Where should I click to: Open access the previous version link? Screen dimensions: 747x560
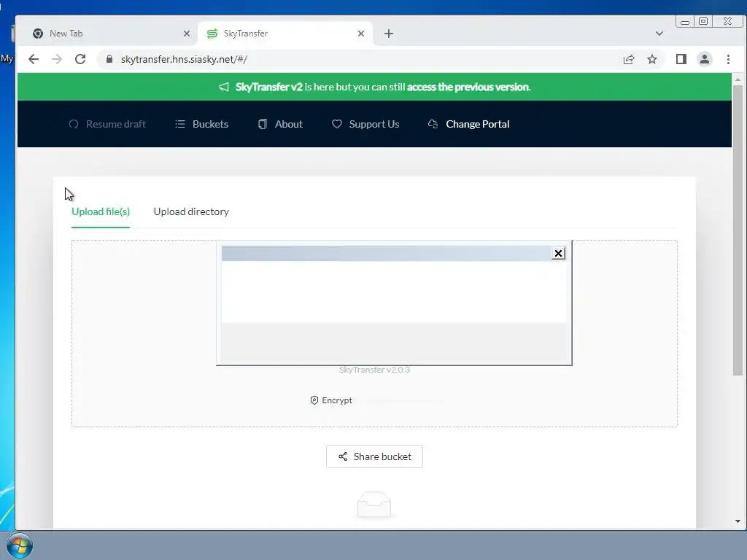point(468,87)
